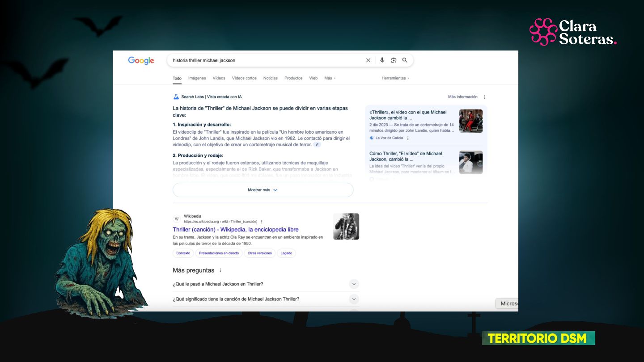Click the magnifying glass search icon
Viewport: 644px width, 362px height.
pos(405,60)
